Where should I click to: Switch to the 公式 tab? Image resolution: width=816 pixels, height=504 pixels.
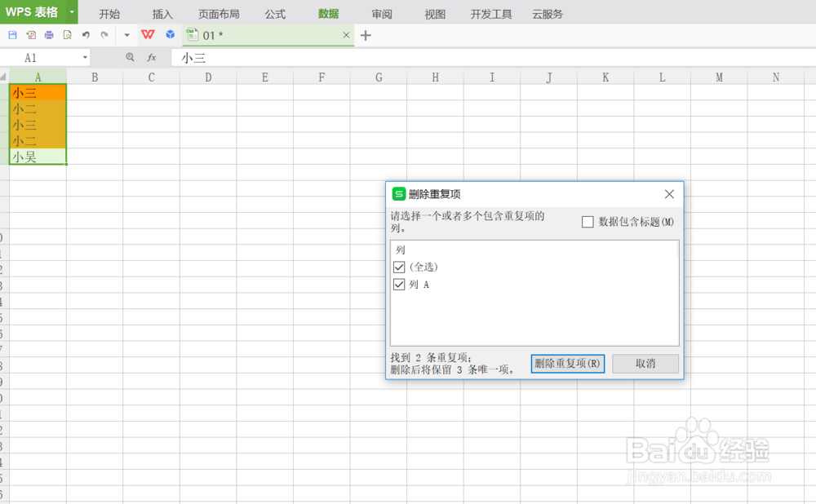pyautogui.click(x=275, y=14)
